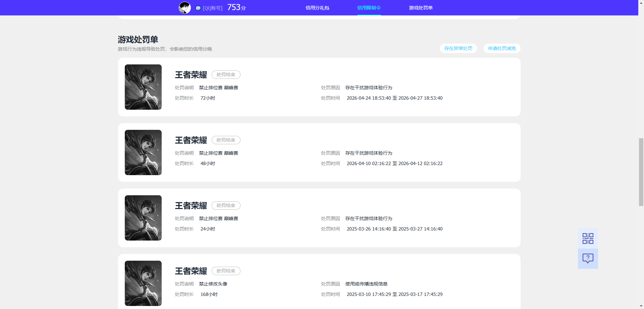Viewport: 644px width, 309px height.
Task: Click the user avatar in the header
Action: pyautogui.click(x=185, y=7)
